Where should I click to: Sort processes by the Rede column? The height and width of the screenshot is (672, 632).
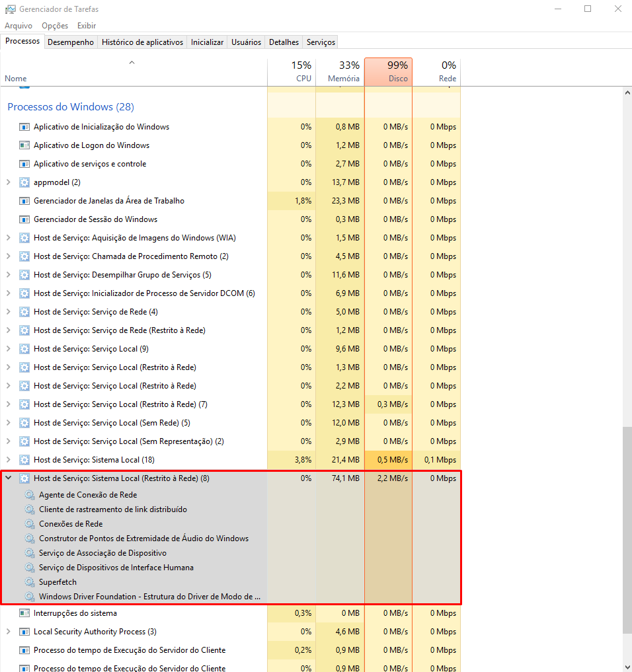click(x=436, y=71)
